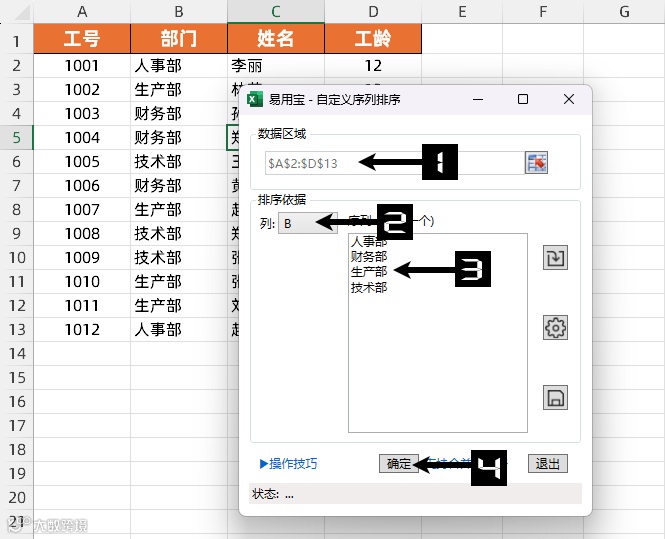Select row 14 header
This screenshot has height=539, width=665.
(x=17, y=353)
